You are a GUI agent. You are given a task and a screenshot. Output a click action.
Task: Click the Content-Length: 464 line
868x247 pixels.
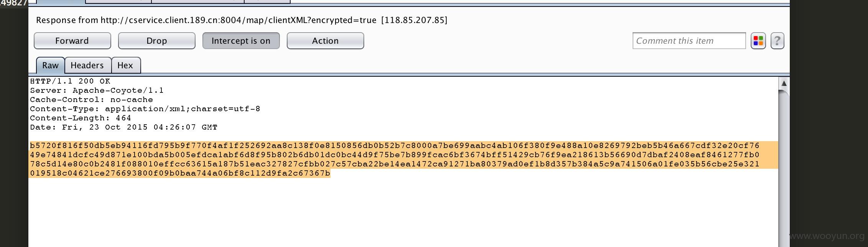click(81, 118)
